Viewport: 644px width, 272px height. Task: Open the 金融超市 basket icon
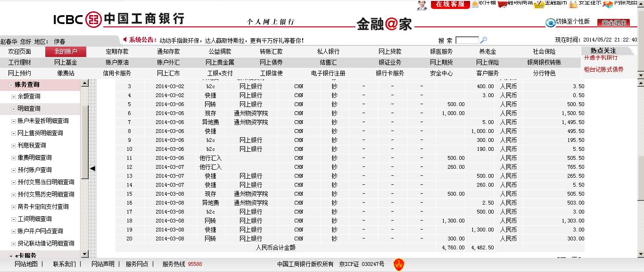(x=539, y=4)
